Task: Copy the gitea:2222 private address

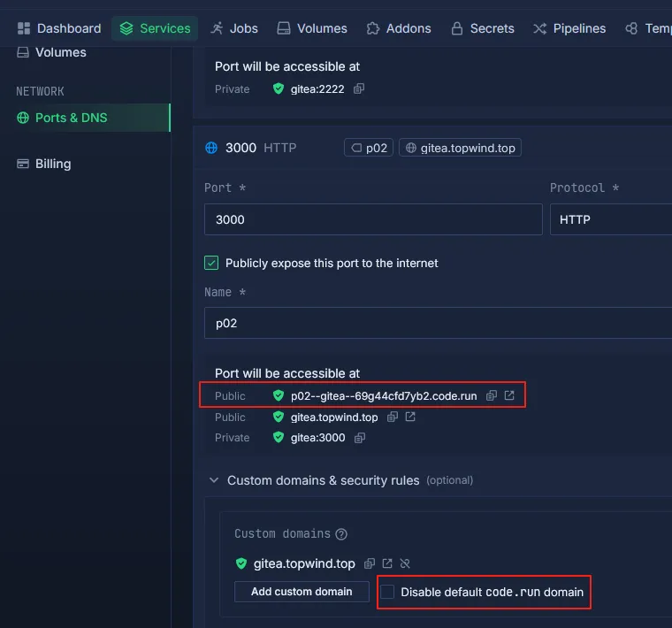Action: [x=359, y=88]
